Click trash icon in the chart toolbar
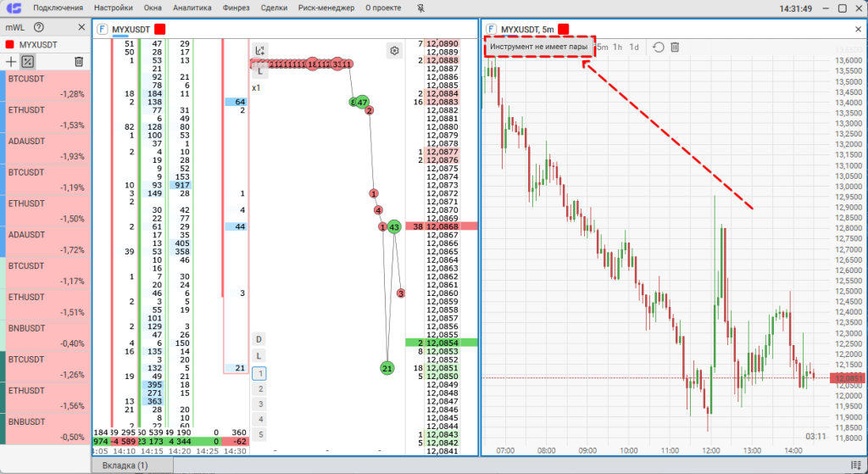This screenshot has height=474, width=868. coord(675,47)
